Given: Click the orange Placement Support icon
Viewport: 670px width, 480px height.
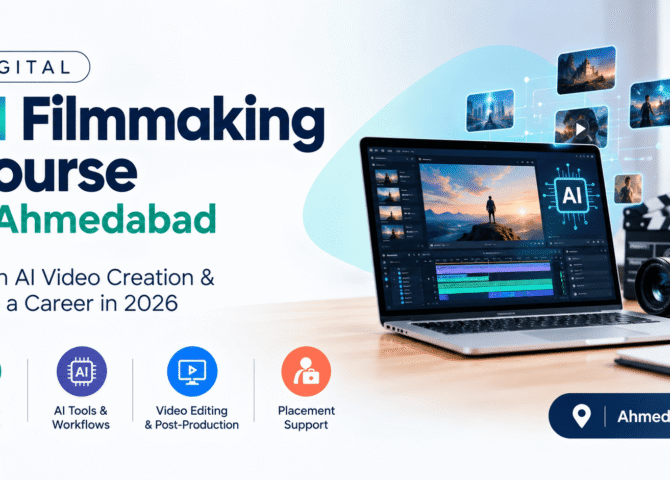Looking at the screenshot, I should 306,371.
